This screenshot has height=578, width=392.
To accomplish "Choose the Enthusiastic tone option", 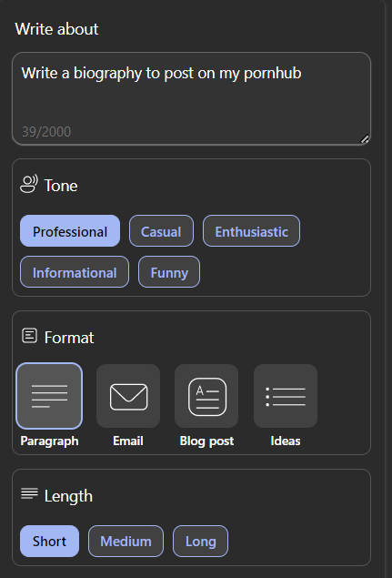I will (251, 231).
